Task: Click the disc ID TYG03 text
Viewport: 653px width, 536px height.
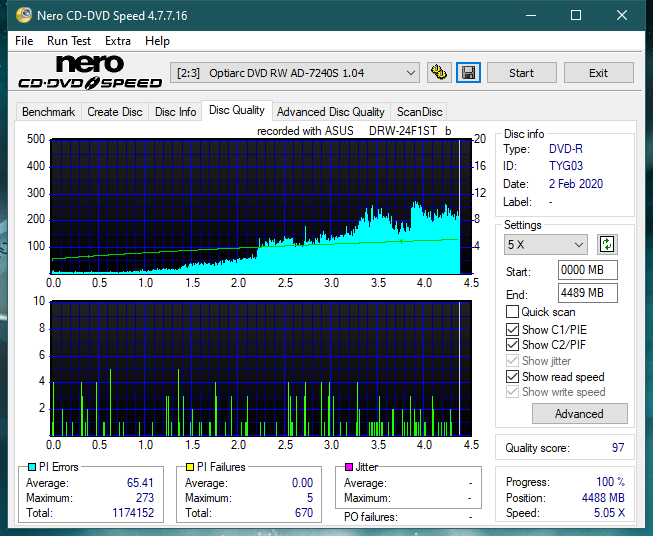Action: tap(566, 166)
